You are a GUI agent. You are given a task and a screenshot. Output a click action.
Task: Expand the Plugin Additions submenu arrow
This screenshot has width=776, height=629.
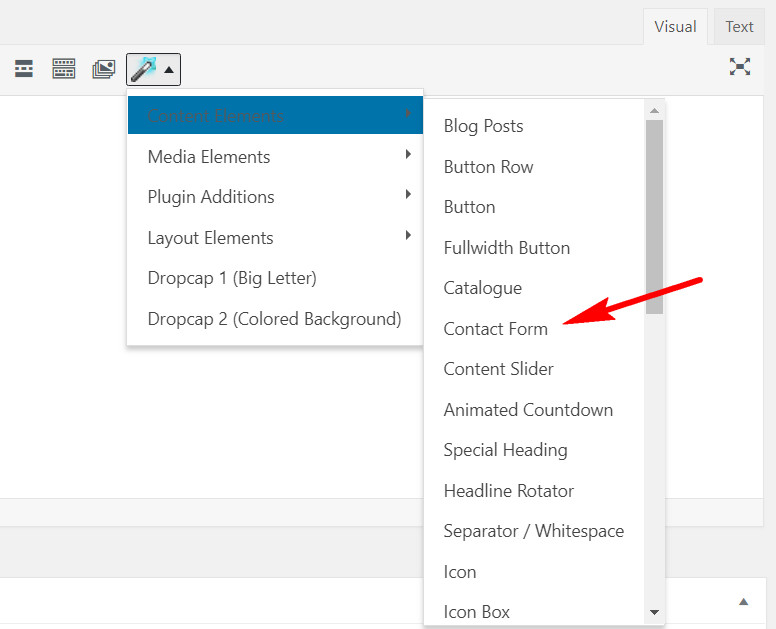pos(408,194)
